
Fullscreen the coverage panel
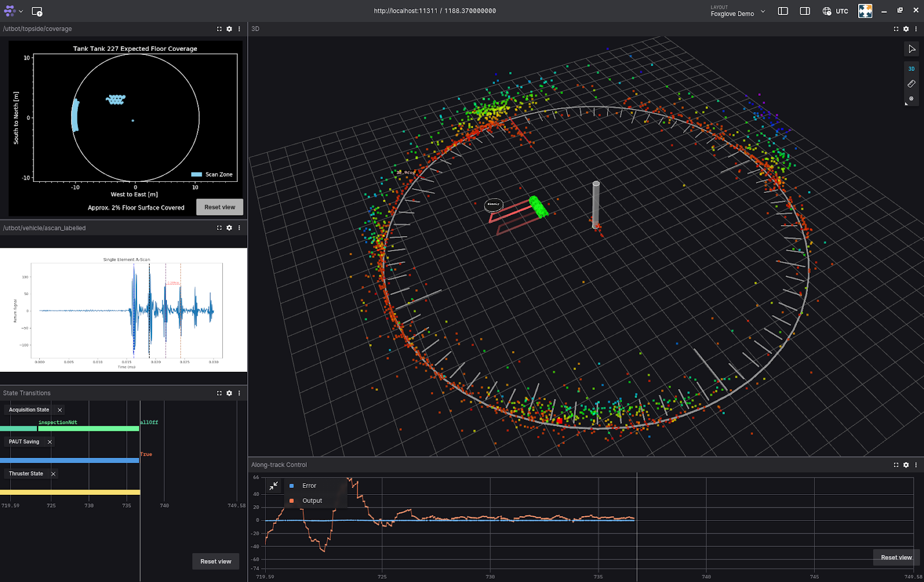point(219,29)
